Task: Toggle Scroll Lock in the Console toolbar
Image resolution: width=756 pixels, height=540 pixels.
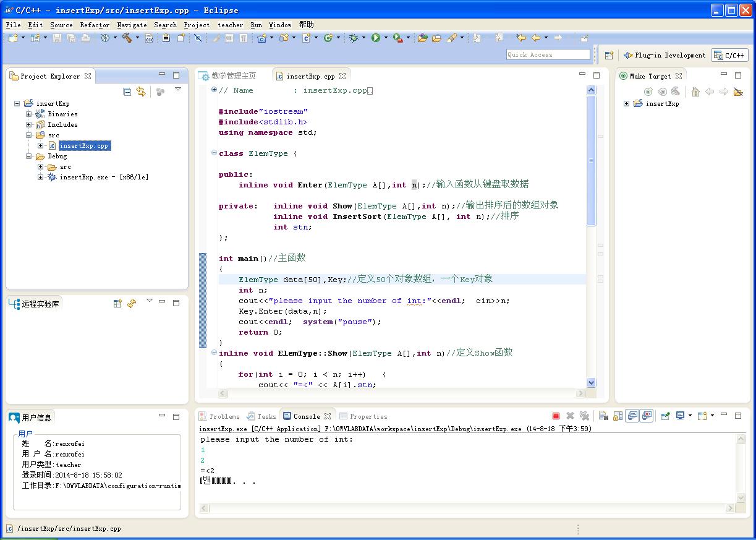Action: pyautogui.click(x=618, y=416)
